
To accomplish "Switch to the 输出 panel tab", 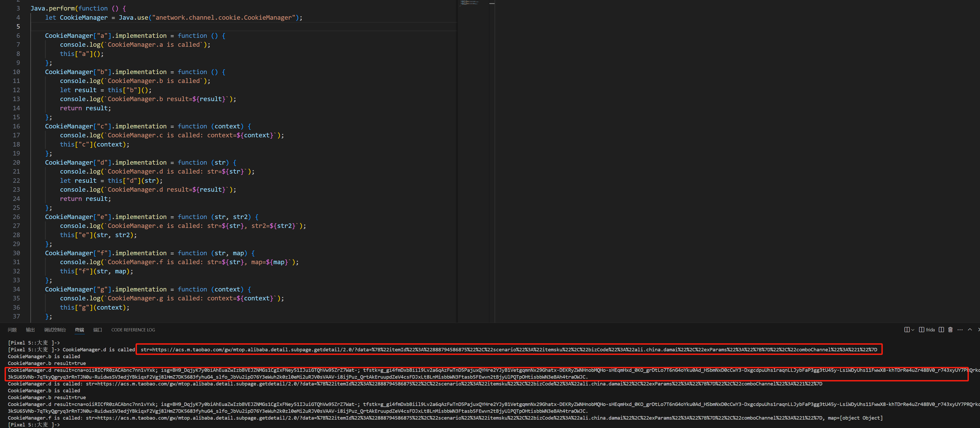I will [30, 330].
